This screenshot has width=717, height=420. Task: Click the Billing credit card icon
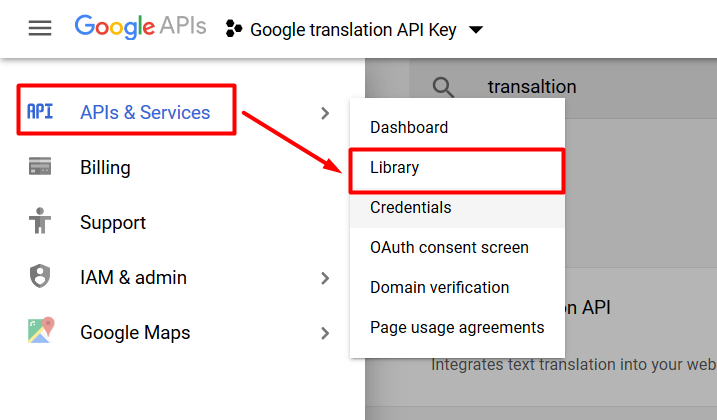[40, 166]
